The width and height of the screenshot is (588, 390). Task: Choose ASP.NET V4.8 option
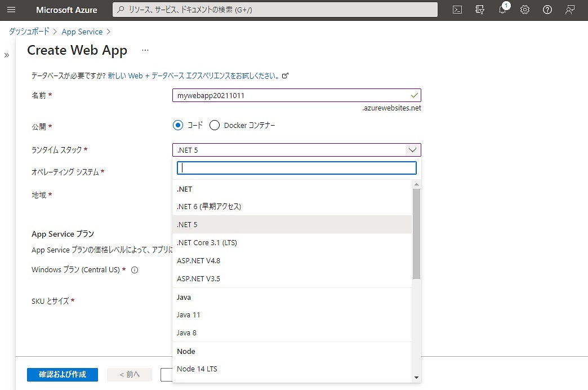(x=292, y=260)
